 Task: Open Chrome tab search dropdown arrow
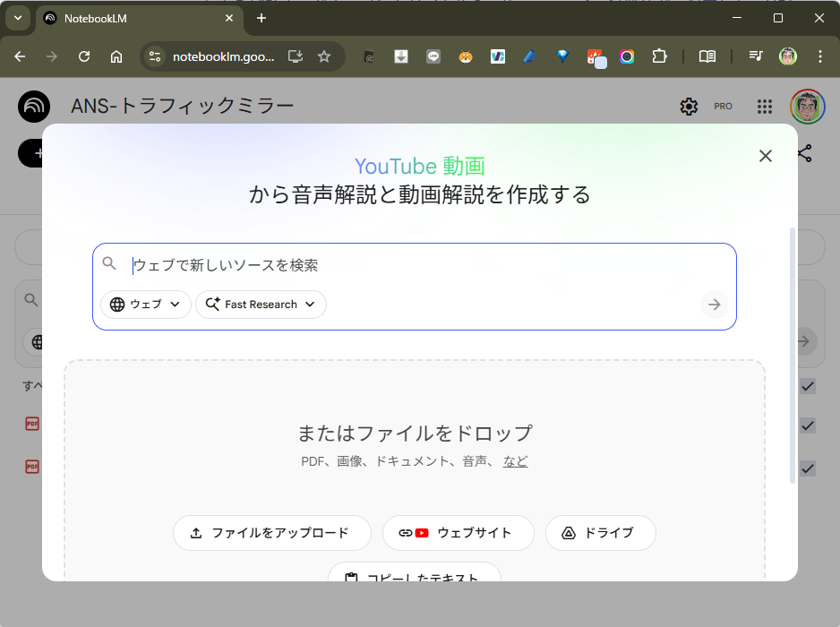coord(17,18)
